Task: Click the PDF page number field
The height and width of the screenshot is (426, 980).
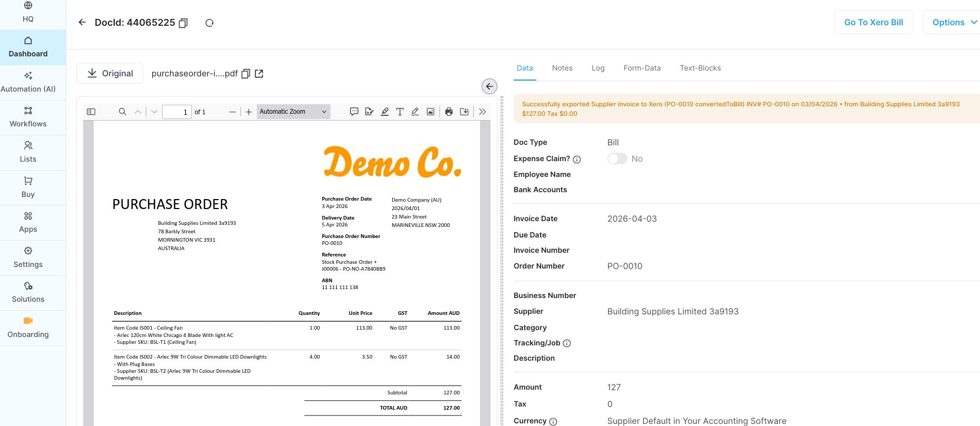Action: tap(176, 112)
